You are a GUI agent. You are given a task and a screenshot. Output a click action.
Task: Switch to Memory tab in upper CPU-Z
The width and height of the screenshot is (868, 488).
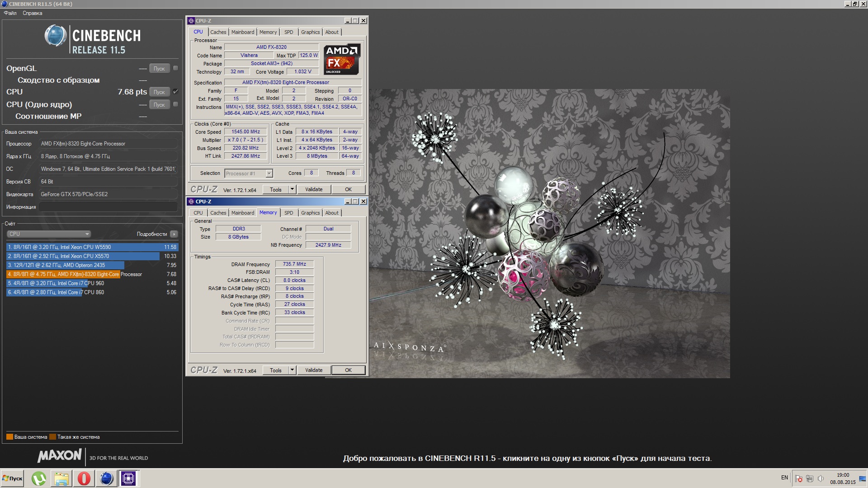click(268, 32)
